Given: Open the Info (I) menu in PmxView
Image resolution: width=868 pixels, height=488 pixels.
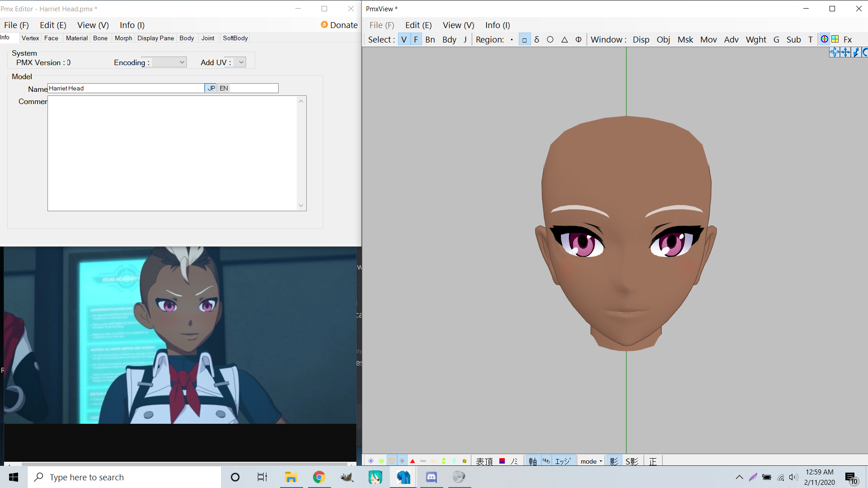Looking at the screenshot, I should [498, 25].
